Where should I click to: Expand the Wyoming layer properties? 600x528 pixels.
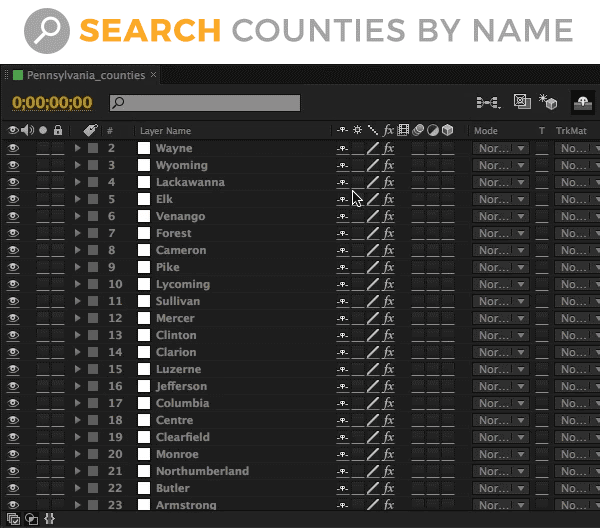click(77, 165)
